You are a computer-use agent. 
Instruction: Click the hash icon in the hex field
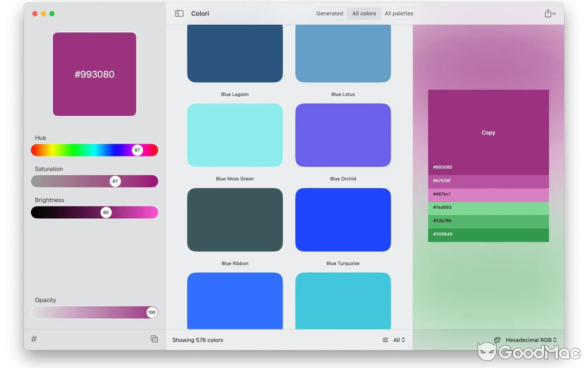(x=34, y=339)
